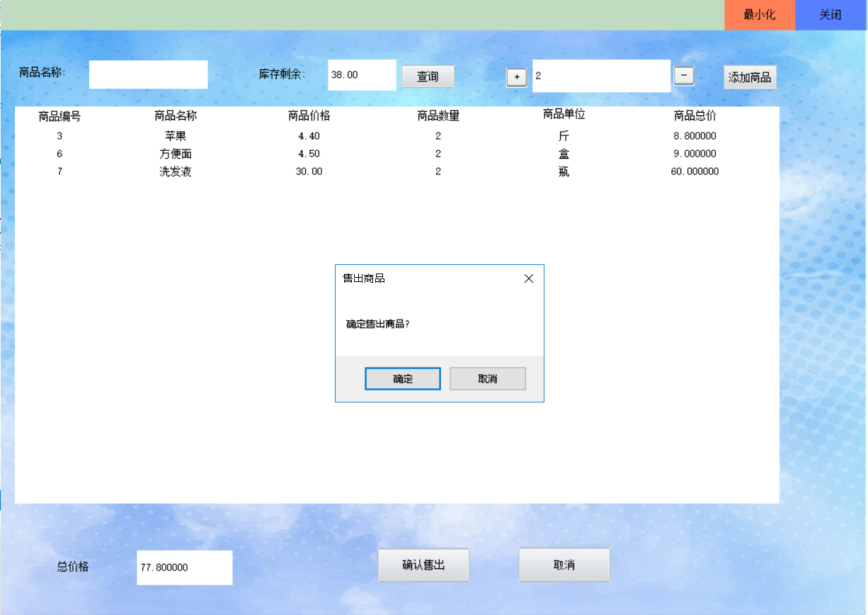The height and width of the screenshot is (615, 868).
Task: Click 取消 inside the 售出商品 dialog
Action: coord(487,378)
